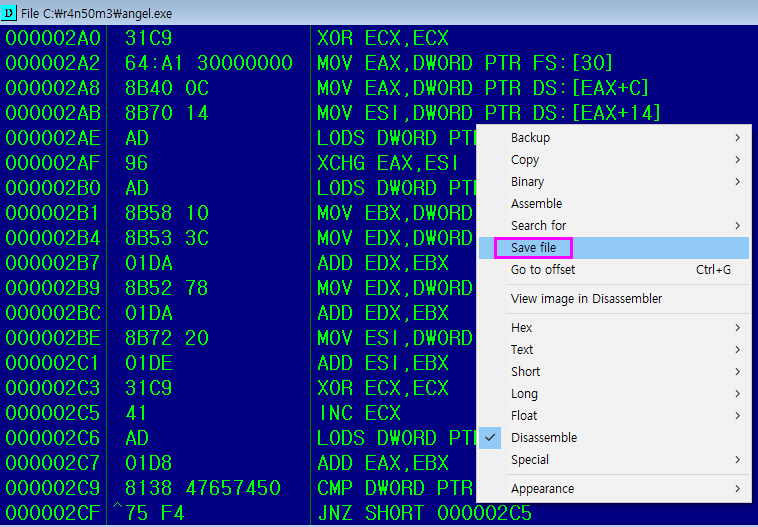The width and height of the screenshot is (758, 527).
Task: Select XOR ECX,ECX at offset 000002C3
Action: click(x=383, y=389)
